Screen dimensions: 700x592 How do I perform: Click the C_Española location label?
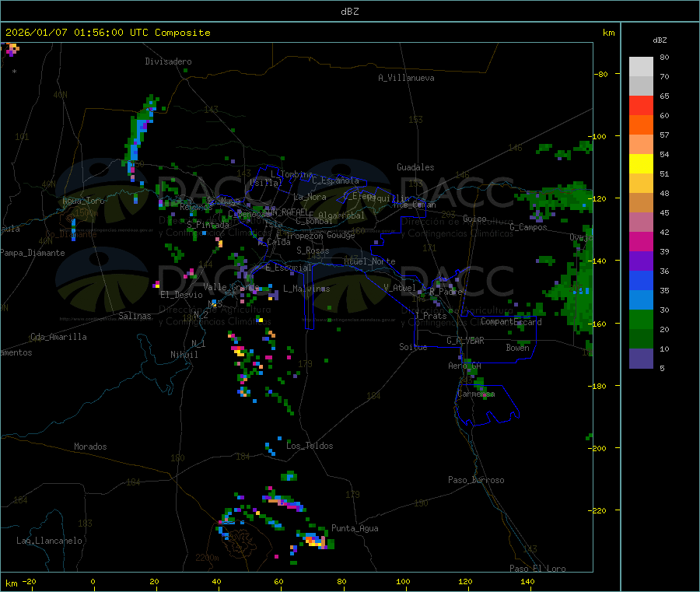click(336, 180)
